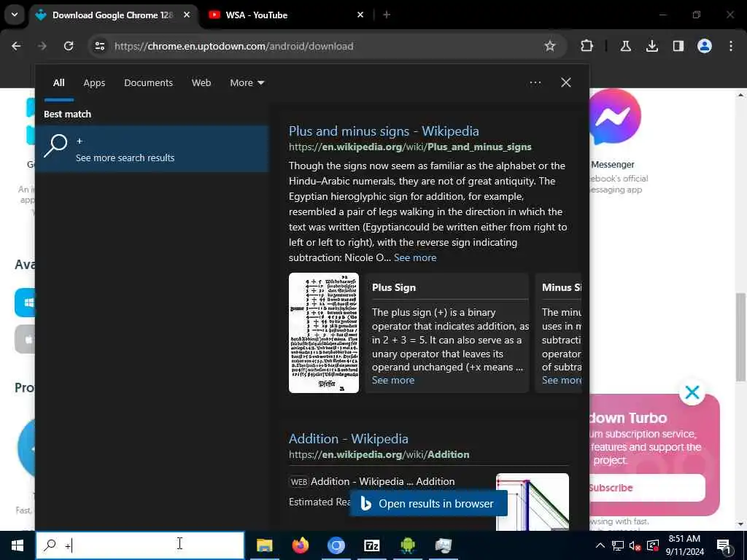Bookmark this page with star icon
This screenshot has width=747, height=560.
[550, 46]
